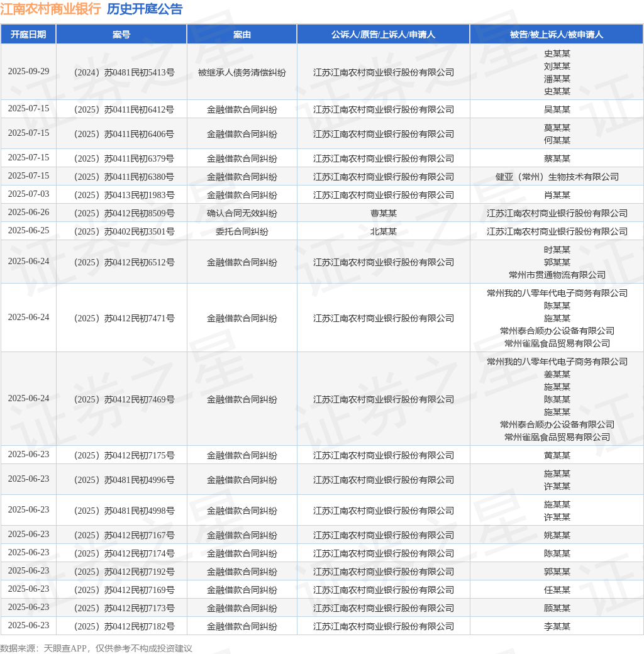This screenshot has height=654, width=644.
Task: Select case number (2025) 苏0412民初7182号
Action: (x=125, y=627)
